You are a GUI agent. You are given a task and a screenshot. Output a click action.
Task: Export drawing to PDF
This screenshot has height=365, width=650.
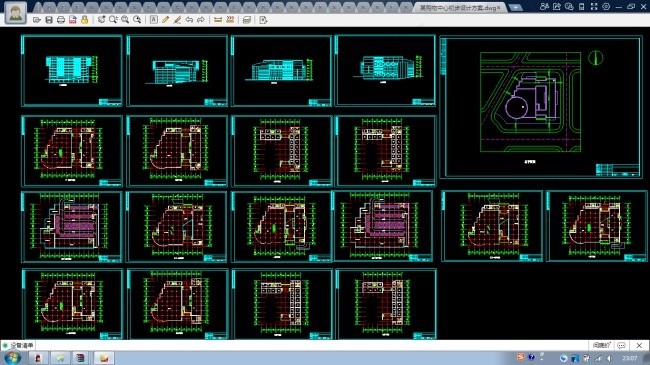[x=73, y=20]
